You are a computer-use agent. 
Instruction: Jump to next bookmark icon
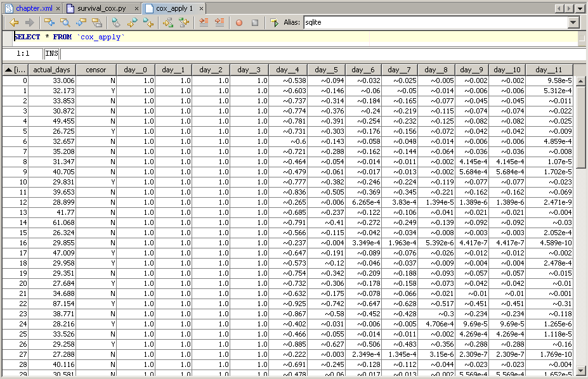(x=132, y=22)
